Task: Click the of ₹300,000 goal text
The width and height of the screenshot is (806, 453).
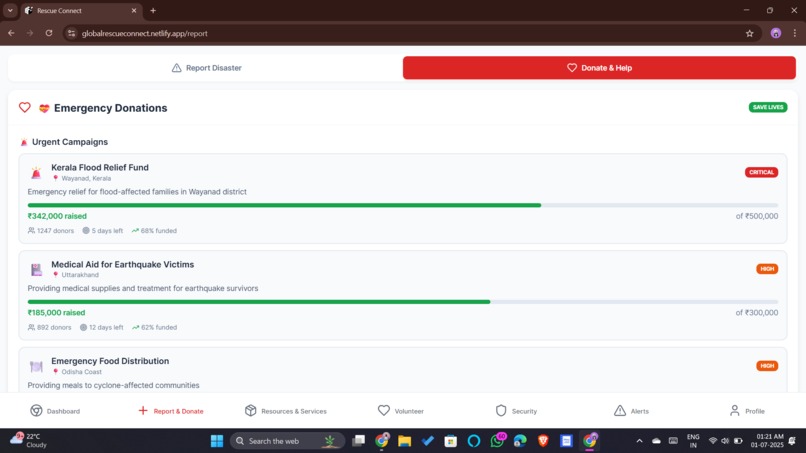Action: tap(757, 313)
